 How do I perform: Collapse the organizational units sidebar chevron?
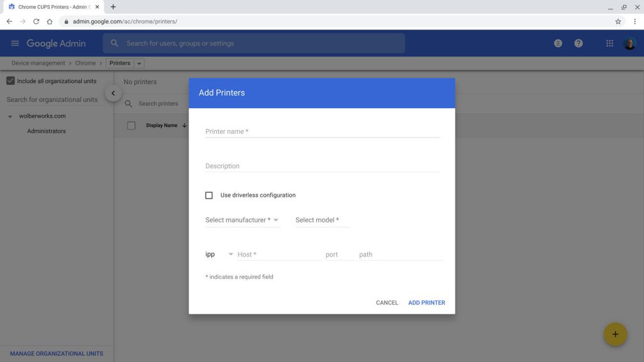tap(113, 92)
